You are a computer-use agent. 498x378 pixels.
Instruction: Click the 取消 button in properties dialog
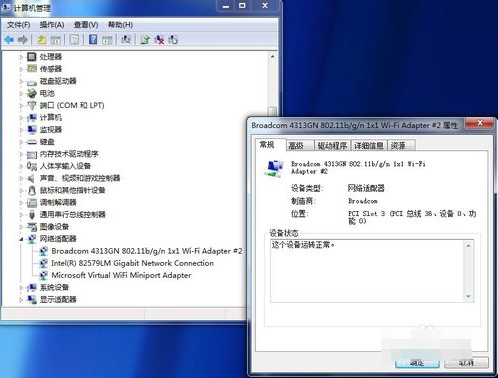point(467,363)
